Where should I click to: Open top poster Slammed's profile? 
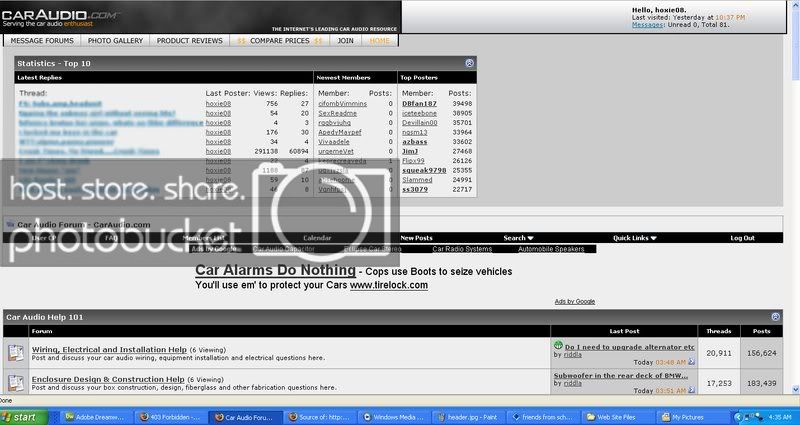(417, 180)
